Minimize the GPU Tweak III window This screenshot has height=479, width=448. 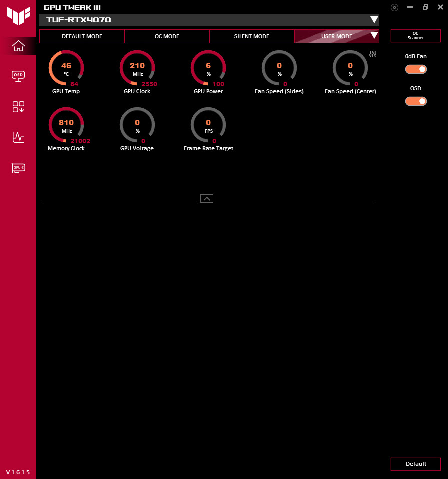(x=410, y=7)
